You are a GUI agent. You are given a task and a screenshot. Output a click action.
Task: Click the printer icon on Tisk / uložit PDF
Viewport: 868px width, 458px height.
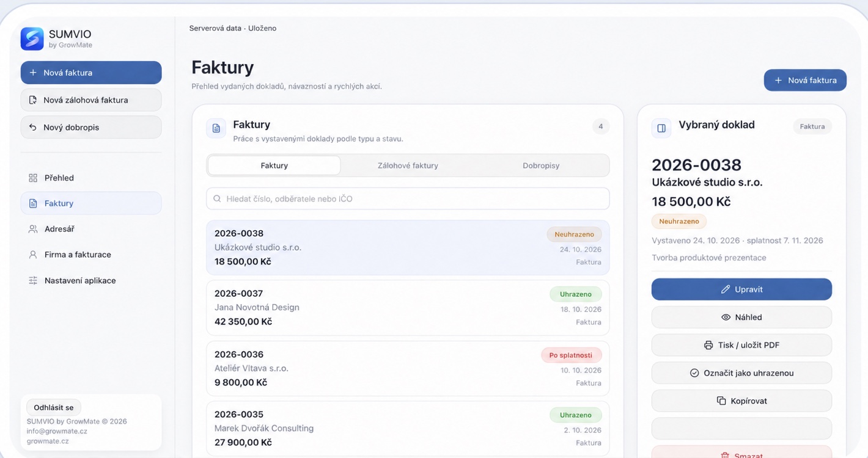708,345
